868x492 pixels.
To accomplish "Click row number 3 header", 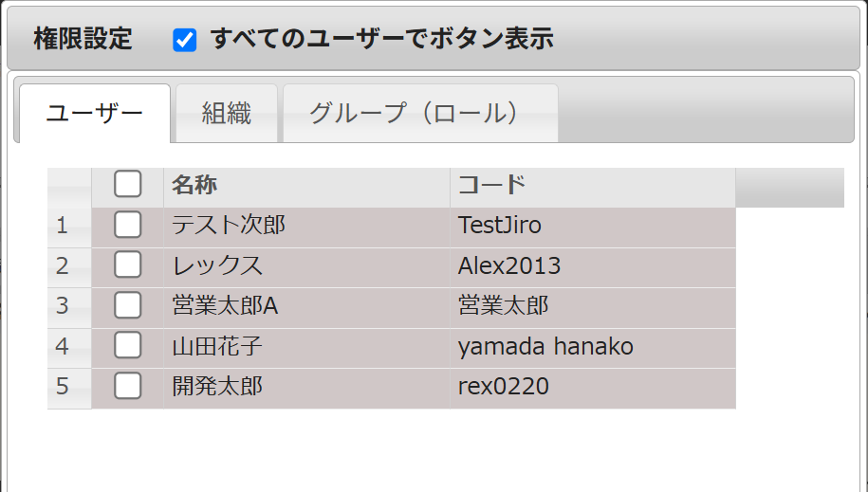I will tap(69, 308).
